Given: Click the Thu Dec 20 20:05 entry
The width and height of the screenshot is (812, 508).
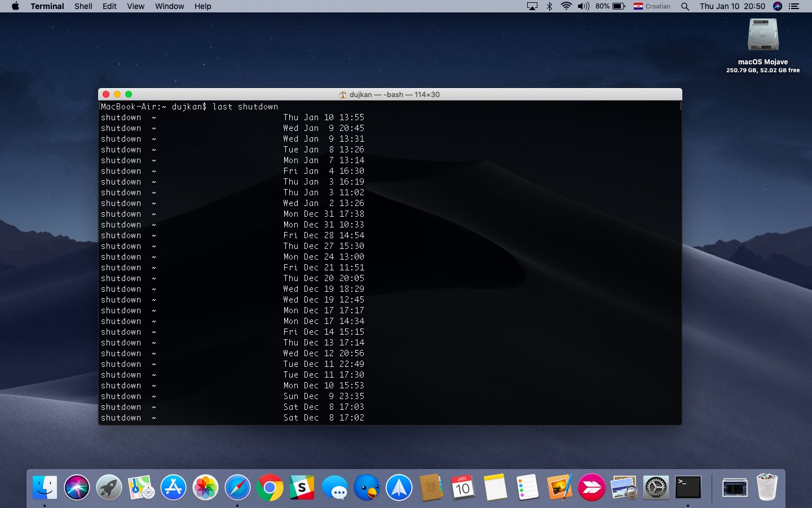Looking at the screenshot, I should pyautogui.click(x=324, y=278).
